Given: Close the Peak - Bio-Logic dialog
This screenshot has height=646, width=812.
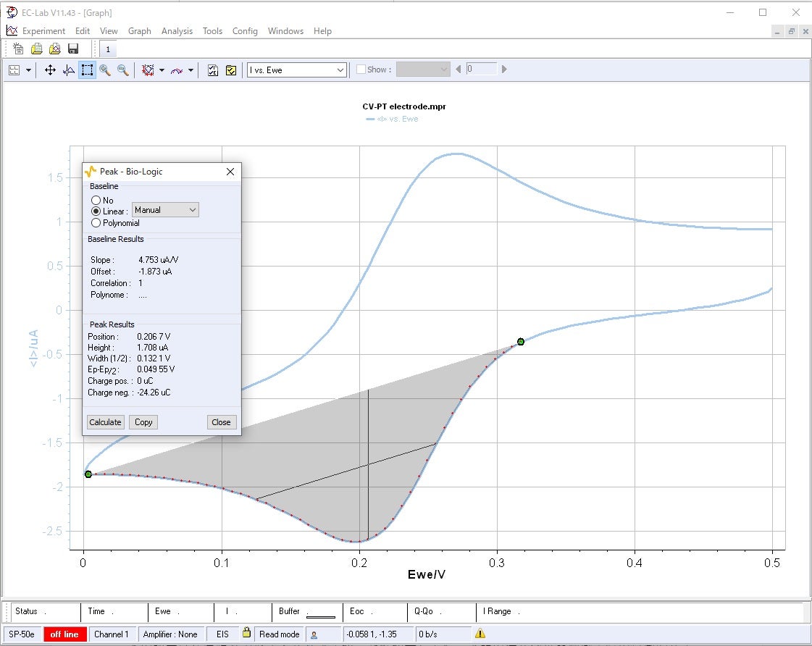Looking at the screenshot, I should [x=230, y=172].
